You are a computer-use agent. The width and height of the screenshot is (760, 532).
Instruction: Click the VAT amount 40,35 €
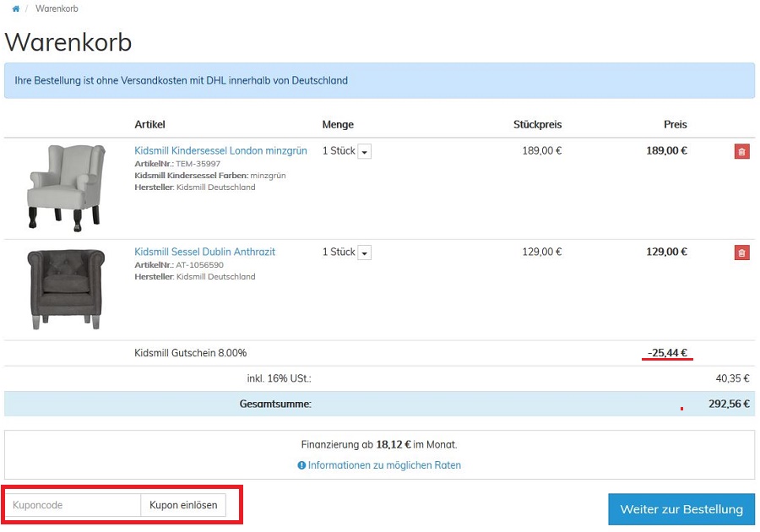(x=732, y=378)
